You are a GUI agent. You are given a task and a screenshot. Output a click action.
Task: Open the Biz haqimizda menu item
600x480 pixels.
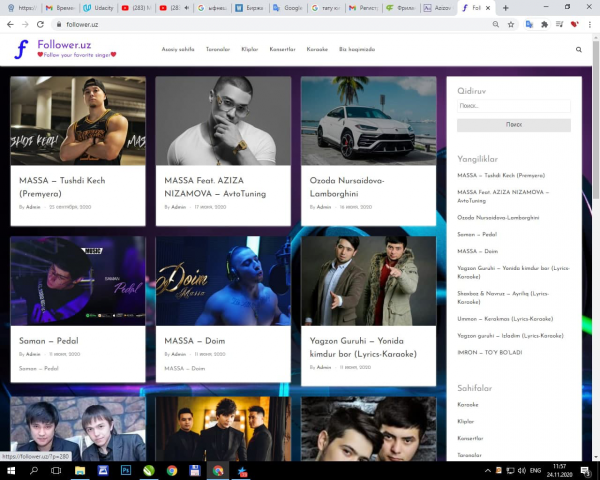[x=357, y=49]
